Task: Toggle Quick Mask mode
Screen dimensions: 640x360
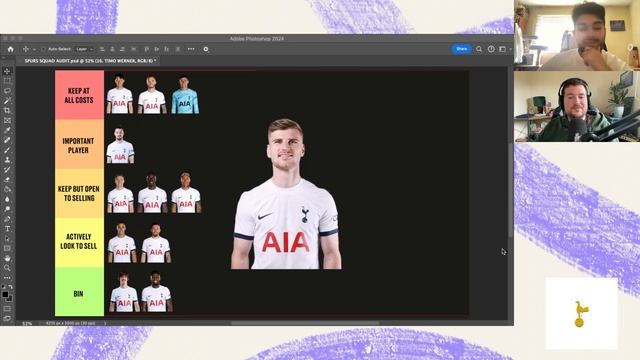Action: (7, 309)
